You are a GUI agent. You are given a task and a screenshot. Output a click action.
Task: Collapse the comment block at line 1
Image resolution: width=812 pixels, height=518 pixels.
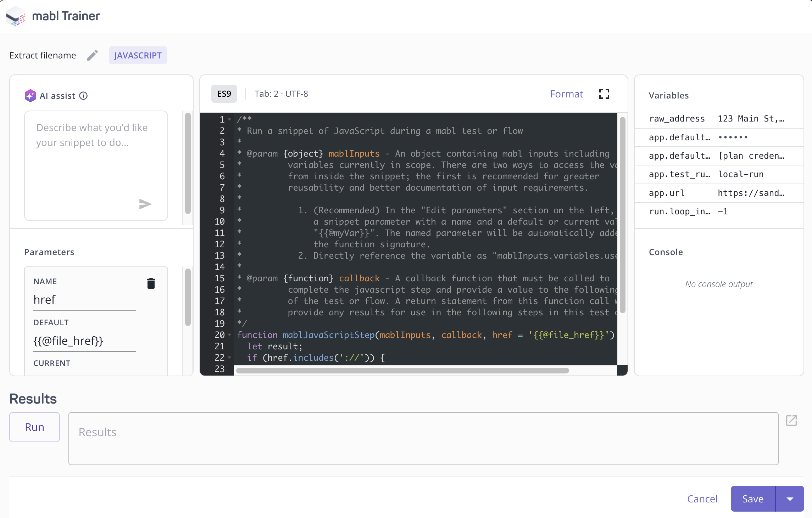pyautogui.click(x=229, y=119)
